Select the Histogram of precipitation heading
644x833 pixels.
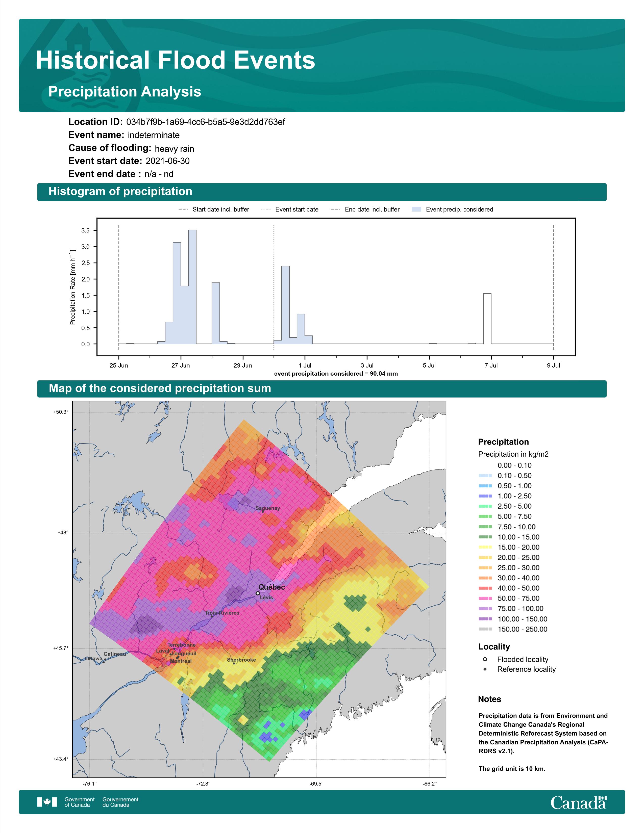pos(120,191)
